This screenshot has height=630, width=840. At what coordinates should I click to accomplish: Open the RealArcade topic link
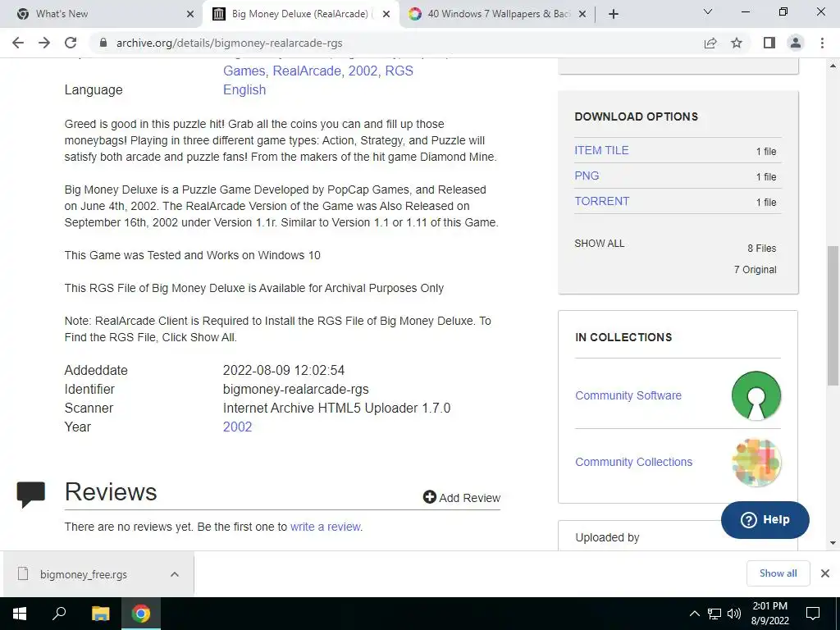point(307,71)
